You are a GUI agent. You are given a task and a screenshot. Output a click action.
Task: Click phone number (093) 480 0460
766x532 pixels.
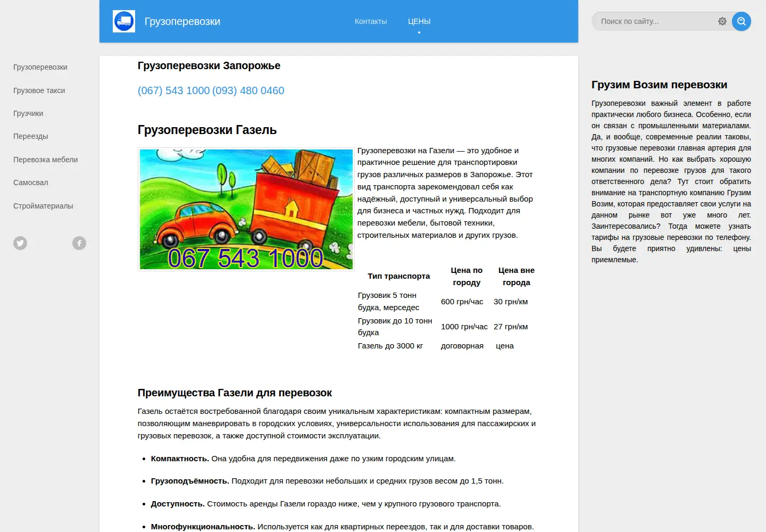(x=248, y=90)
